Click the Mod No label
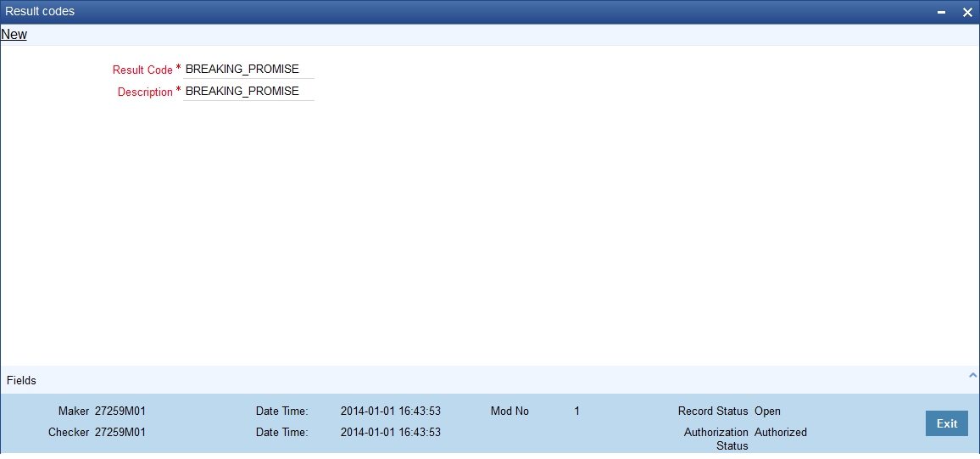This screenshot has height=459, width=980. click(509, 411)
